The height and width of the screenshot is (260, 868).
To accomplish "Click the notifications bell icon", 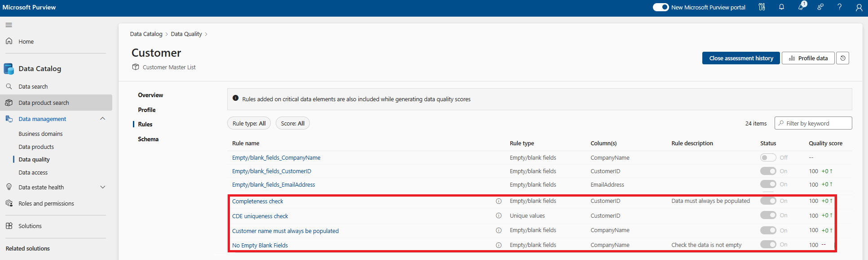I will (x=781, y=7).
